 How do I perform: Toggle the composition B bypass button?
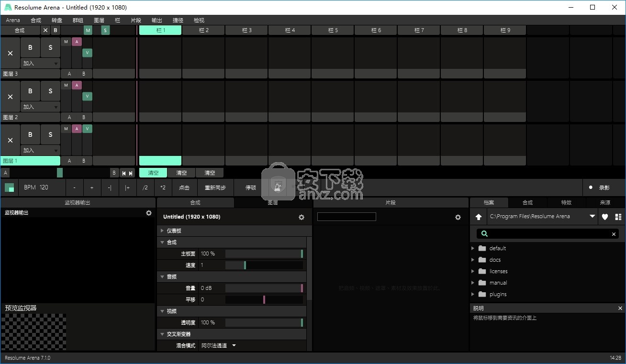(x=56, y=30)
